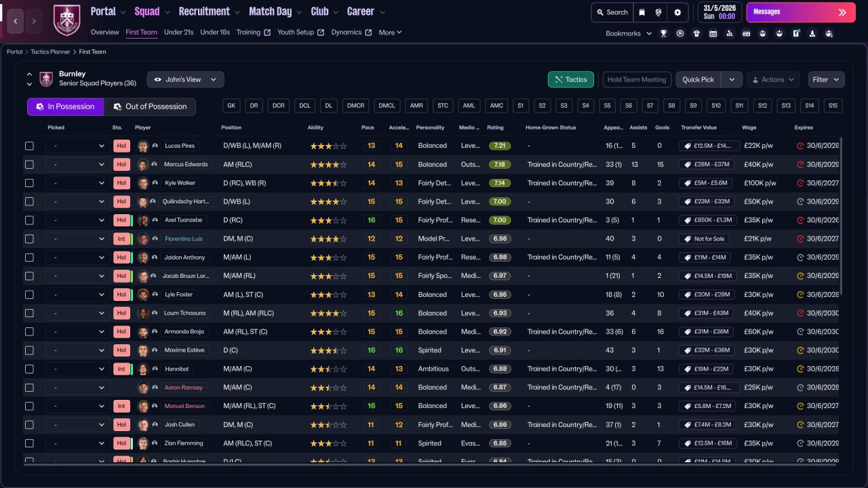Open the scouting search bookmark shortcut

[x=730, y=33]
